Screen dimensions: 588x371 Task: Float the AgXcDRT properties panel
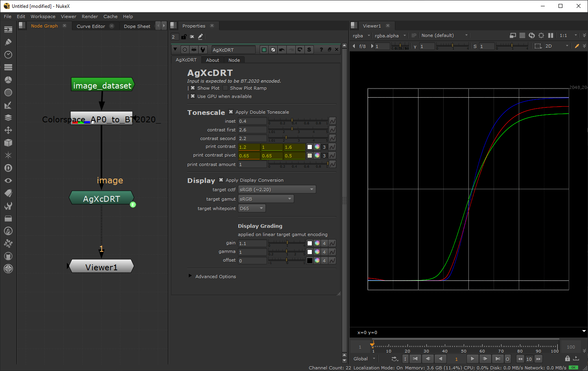tap(330, 50)
